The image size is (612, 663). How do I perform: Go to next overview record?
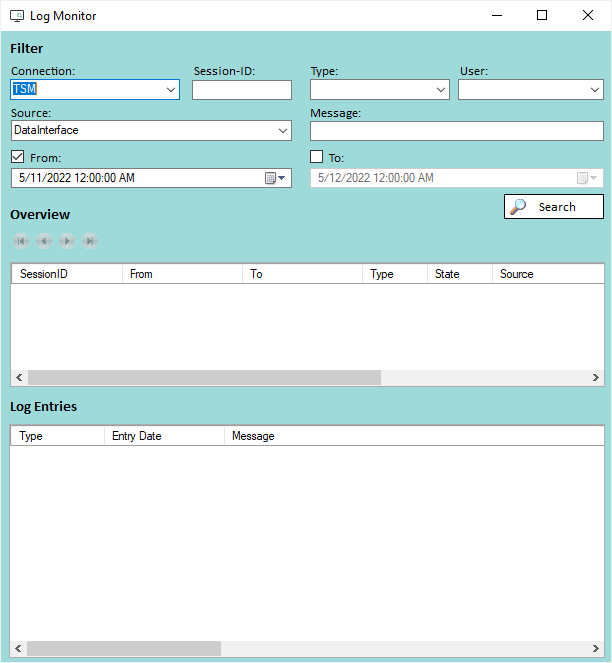coord(67,241)
